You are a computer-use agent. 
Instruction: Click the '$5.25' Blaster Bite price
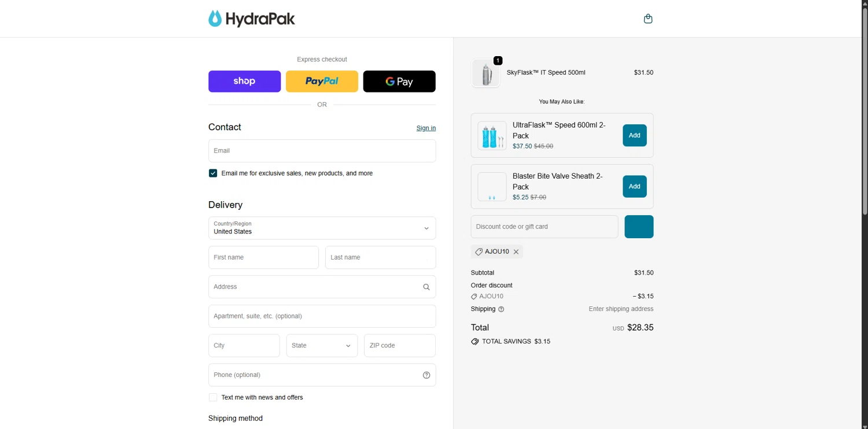(520, 197)
